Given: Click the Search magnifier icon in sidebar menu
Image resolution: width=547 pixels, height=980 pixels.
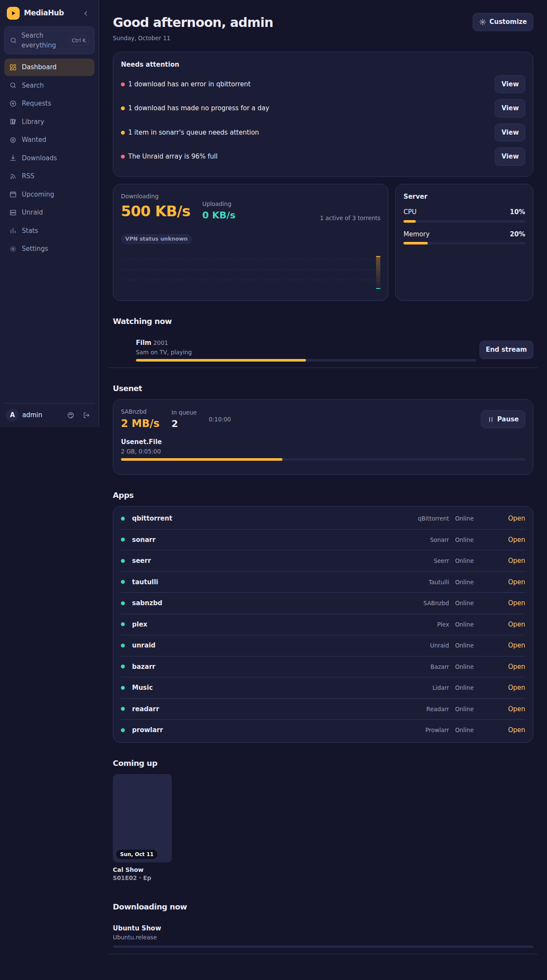Looking at the screenshot, I should coord(13,85).
